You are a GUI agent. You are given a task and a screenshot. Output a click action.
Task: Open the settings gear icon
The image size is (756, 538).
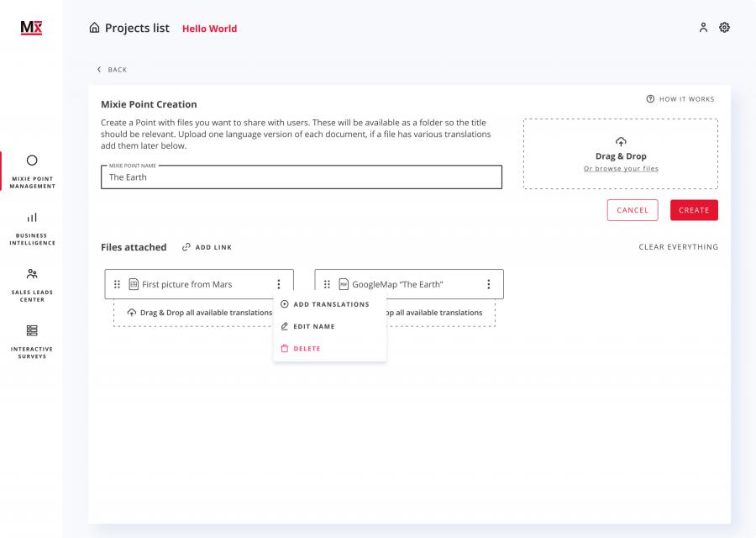[x=724, y=28]
